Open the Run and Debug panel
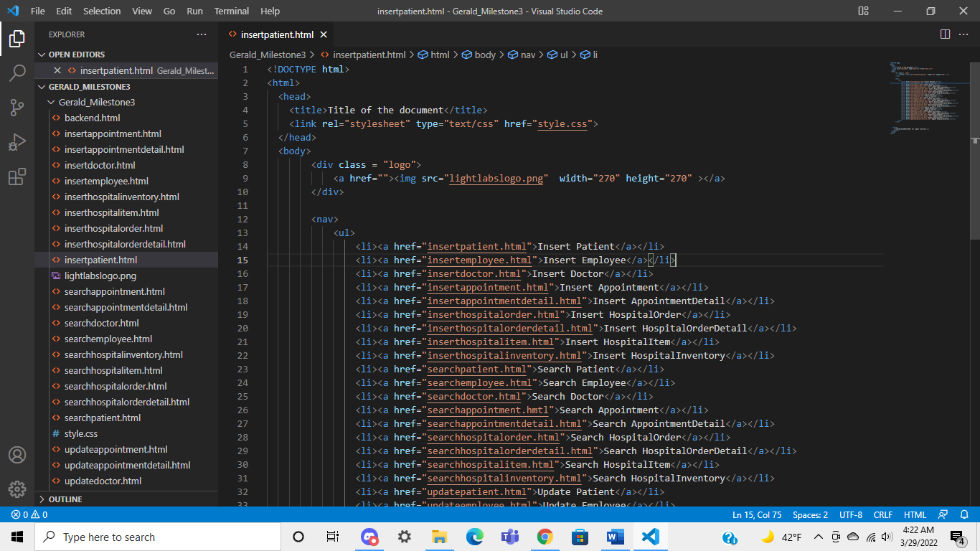The width and height of the screenshot is (980, 551). (x=17, y=142)
